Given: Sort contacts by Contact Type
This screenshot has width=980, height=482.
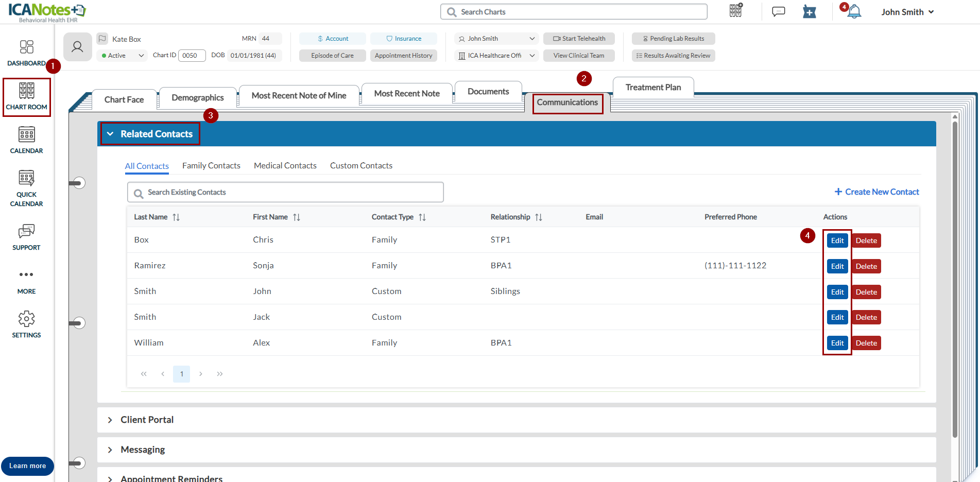Looking at the screenshot, I should tap(422, 217).
